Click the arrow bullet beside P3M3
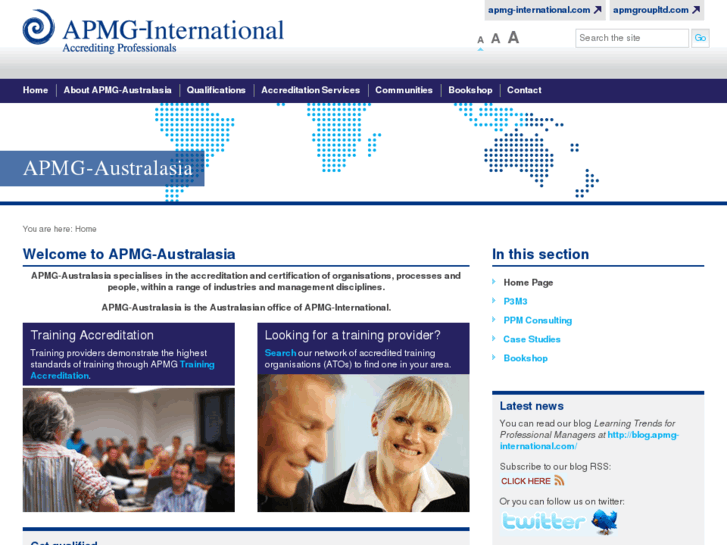 (494, 301)
